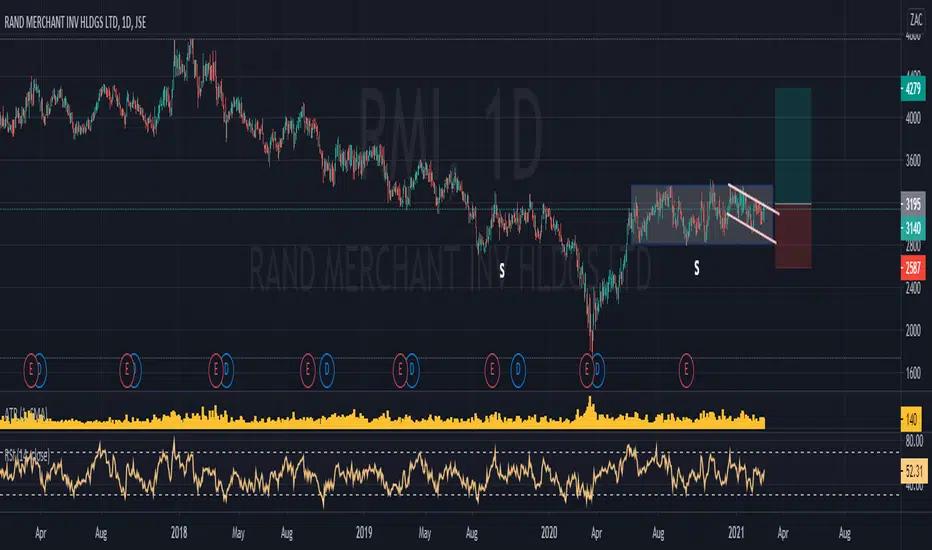Click the earnings E marker from early 2017
Viewport: 932px width, 550px height.
pos(31,370)
